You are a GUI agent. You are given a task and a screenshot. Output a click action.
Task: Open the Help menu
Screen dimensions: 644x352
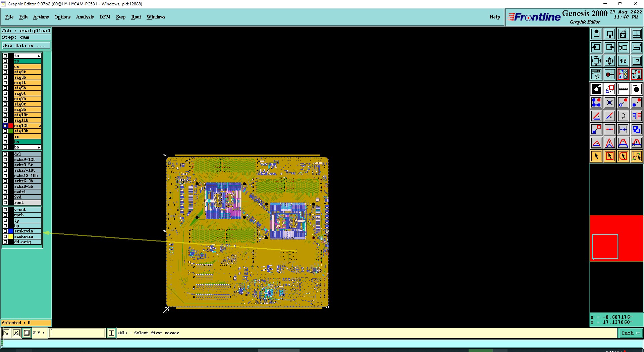(x=494, y=17)
